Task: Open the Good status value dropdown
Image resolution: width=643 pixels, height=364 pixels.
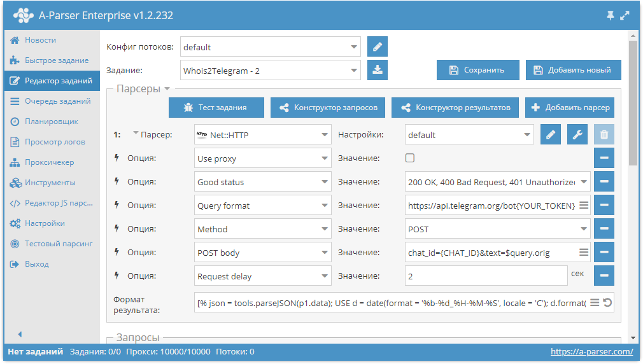Action: [497, 182]
